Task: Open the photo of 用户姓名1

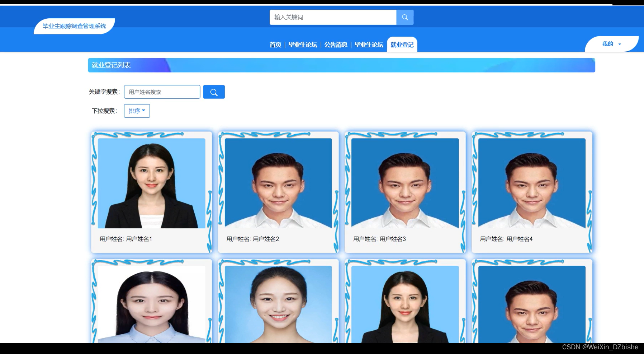Action: (x=152, y=183)
